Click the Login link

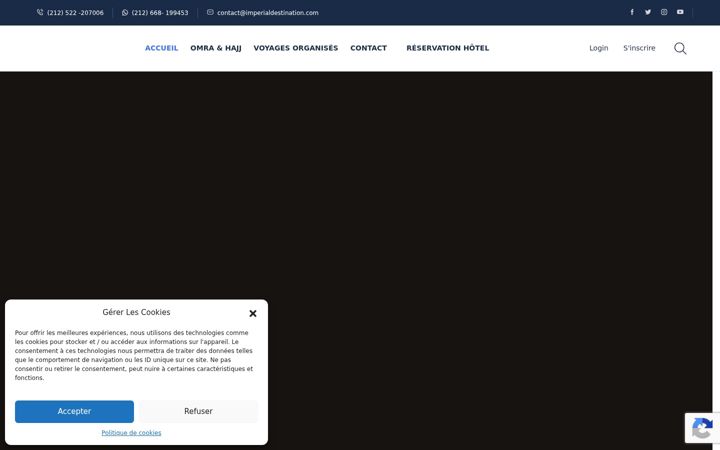(x=599, y=48)
